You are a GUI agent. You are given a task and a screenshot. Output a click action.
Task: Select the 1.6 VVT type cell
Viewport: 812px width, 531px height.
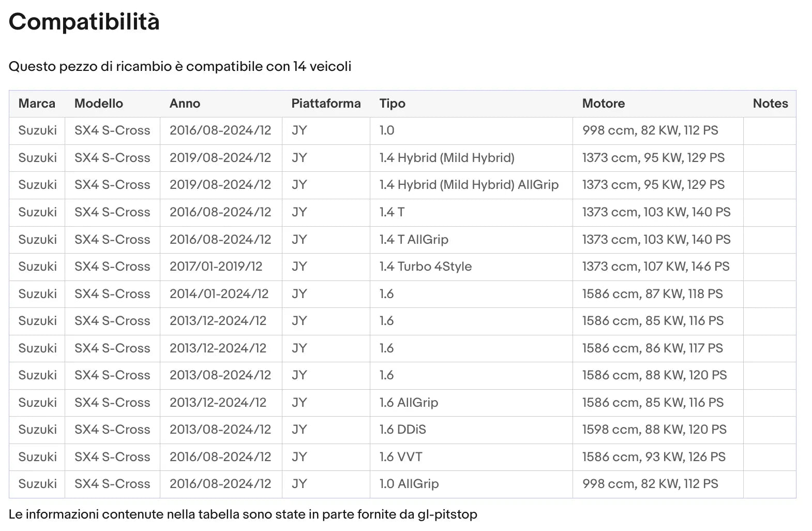coord(401,457)
